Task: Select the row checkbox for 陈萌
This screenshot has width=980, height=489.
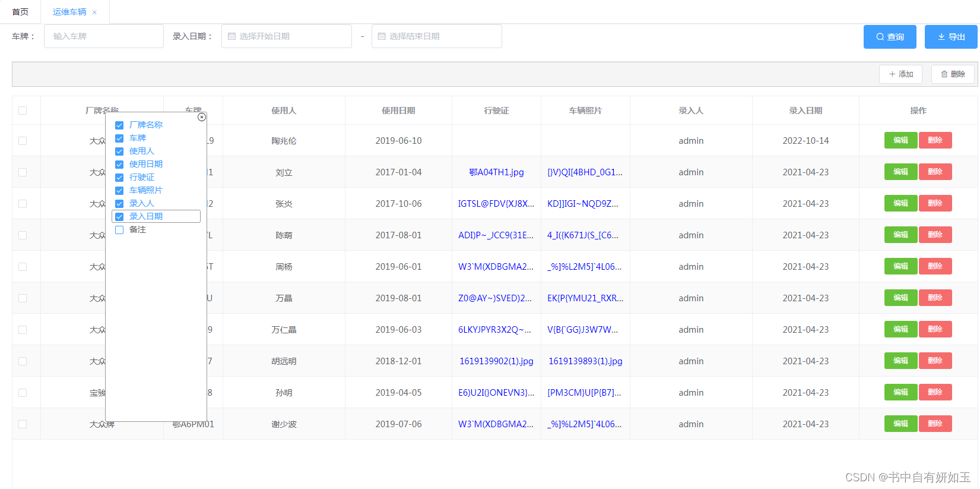Action: coord(23,235)
